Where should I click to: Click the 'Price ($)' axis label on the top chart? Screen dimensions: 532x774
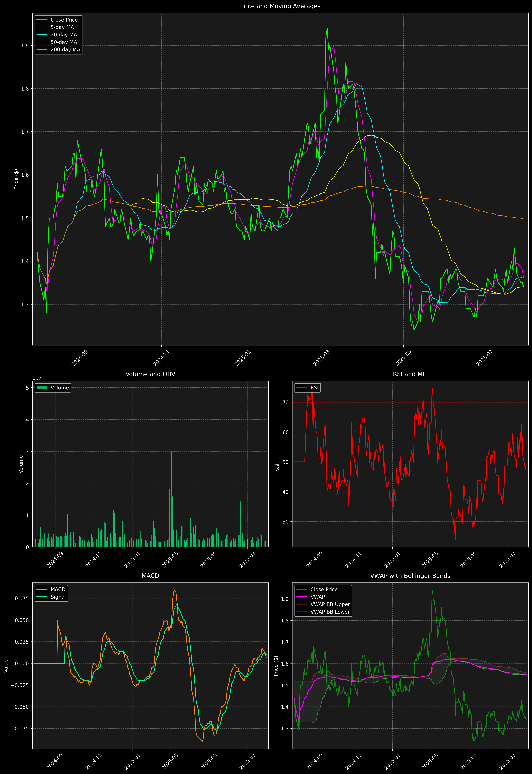[x=16, y=179]
